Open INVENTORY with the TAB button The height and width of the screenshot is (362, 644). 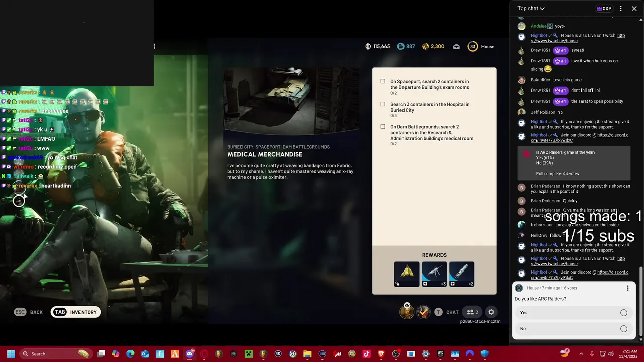76,312
